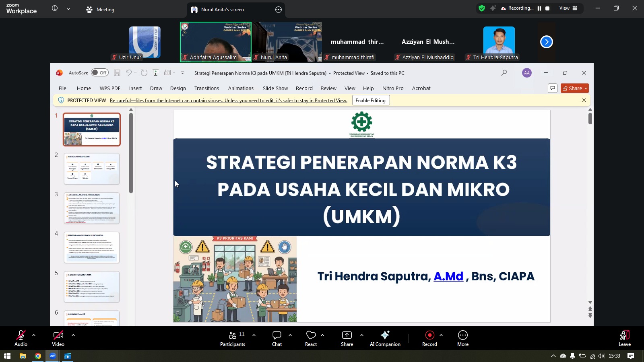Expand the Video options caret
644x362 pixels.
click(x=73, y=335)
